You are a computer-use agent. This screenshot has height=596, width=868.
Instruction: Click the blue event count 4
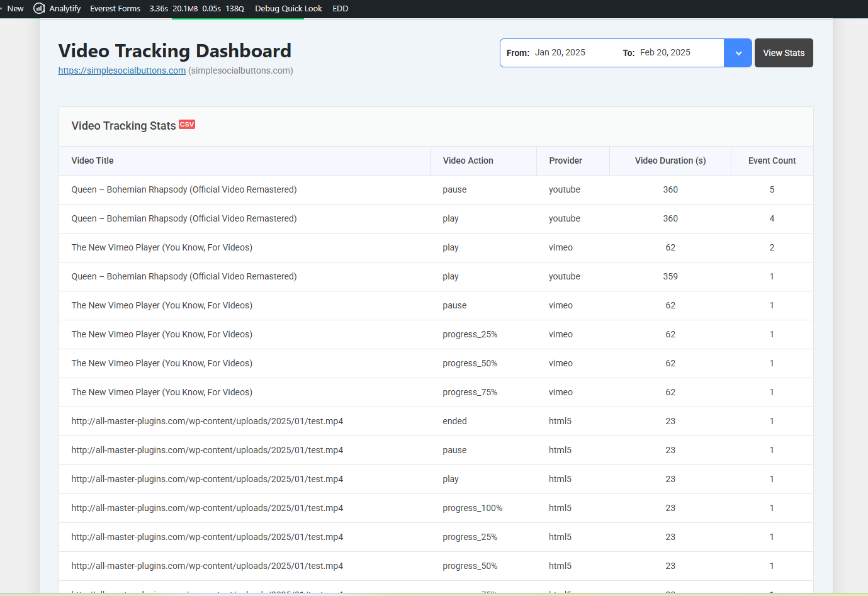[772, 218]
